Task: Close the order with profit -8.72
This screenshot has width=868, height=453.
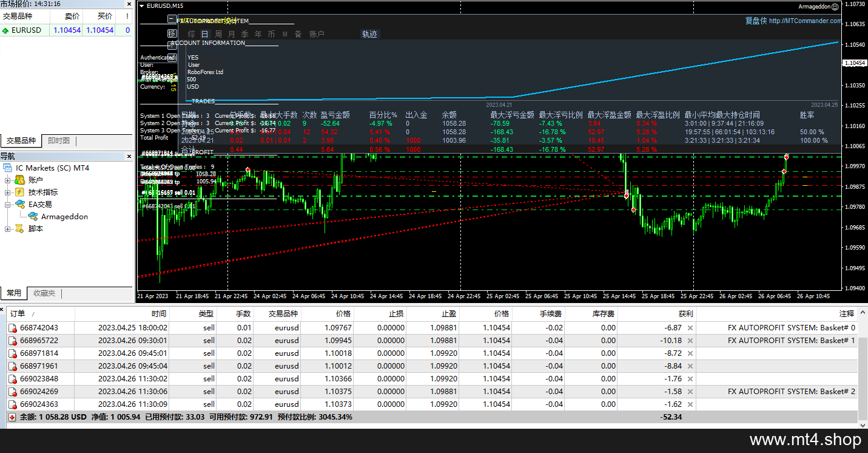Action: coord(690,353)
